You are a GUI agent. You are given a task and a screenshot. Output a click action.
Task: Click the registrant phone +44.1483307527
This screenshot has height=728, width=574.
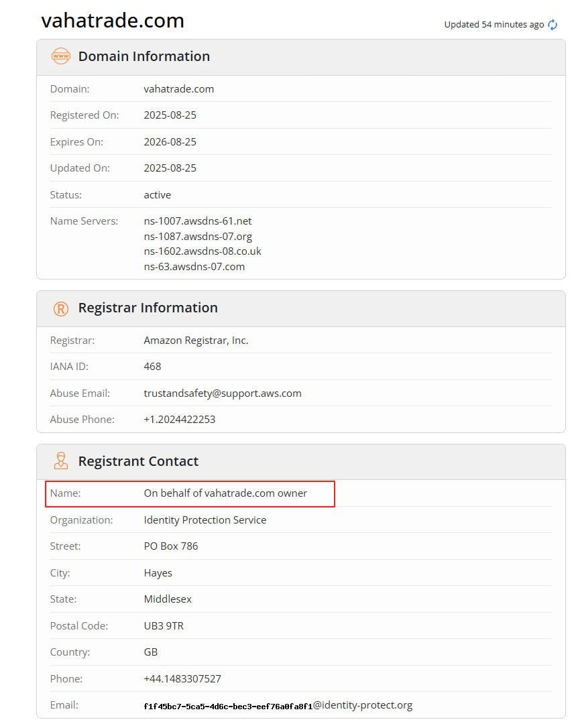click(182, 679)
